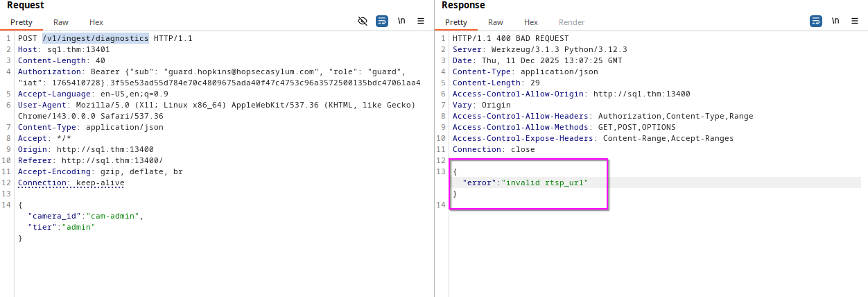Click the Authorization header name in request

click(49, 71)
